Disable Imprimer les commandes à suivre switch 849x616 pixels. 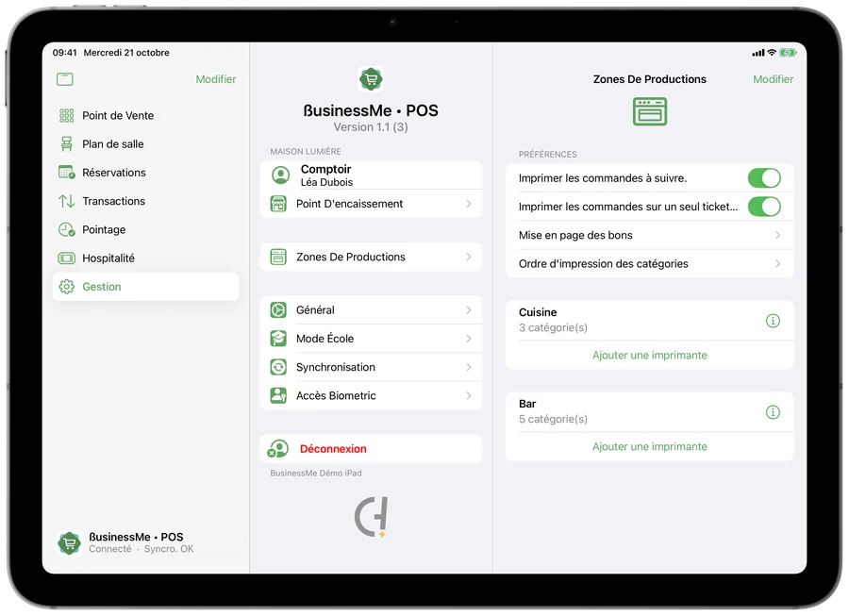coord(764,178)
